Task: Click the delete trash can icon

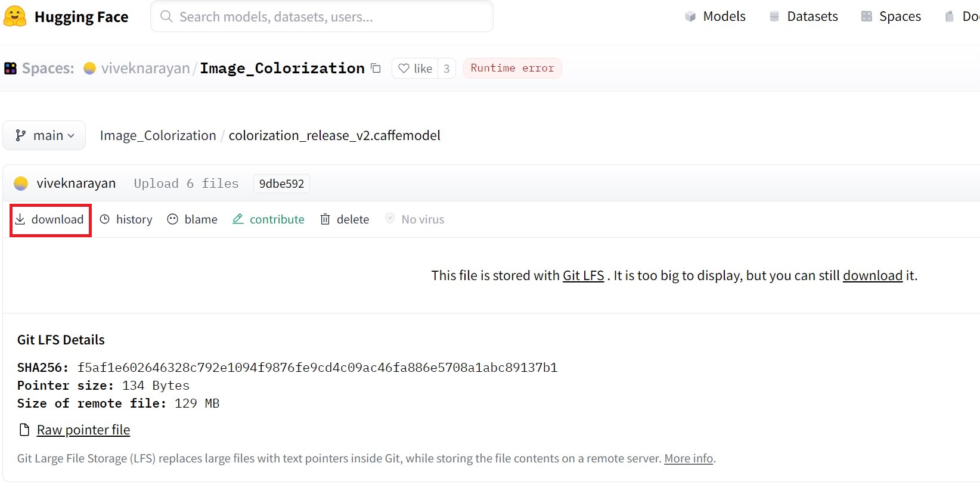Action: click(325, 219)
